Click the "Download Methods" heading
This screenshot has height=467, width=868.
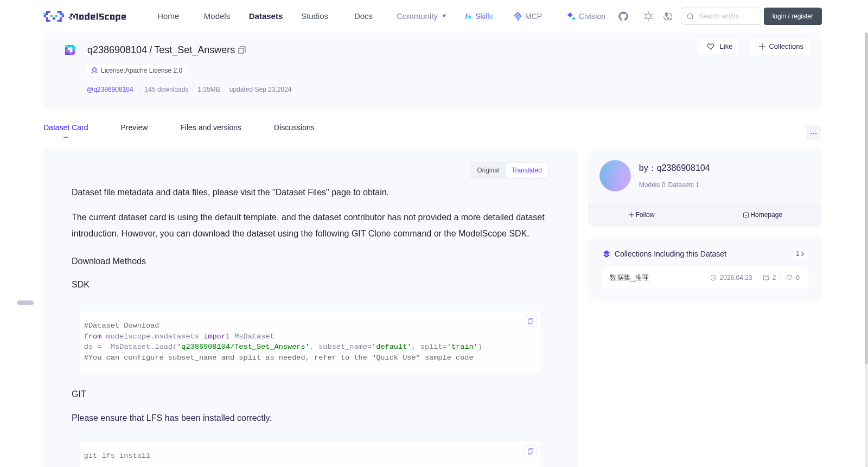pos(108,261)
